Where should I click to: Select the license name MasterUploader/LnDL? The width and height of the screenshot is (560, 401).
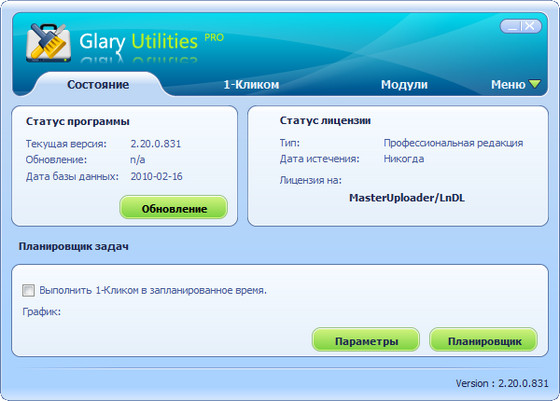click(407, 198)
